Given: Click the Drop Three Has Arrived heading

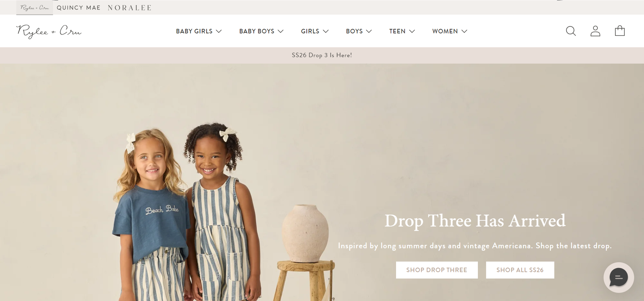Looking at the screenshot, I should click(x=475, y=221).
